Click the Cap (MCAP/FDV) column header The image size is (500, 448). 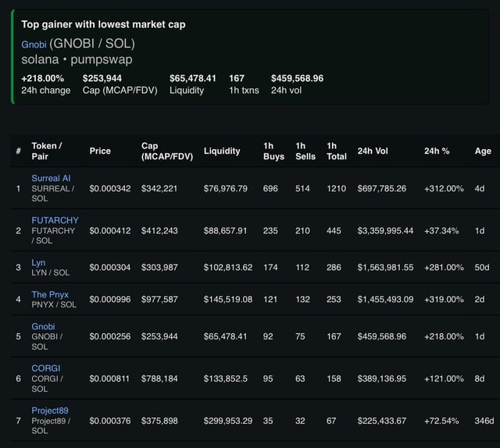click(x=166, y=151)
